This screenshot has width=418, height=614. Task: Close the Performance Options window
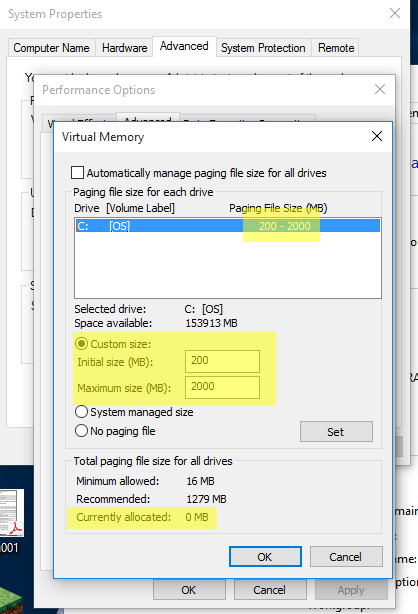380,89
